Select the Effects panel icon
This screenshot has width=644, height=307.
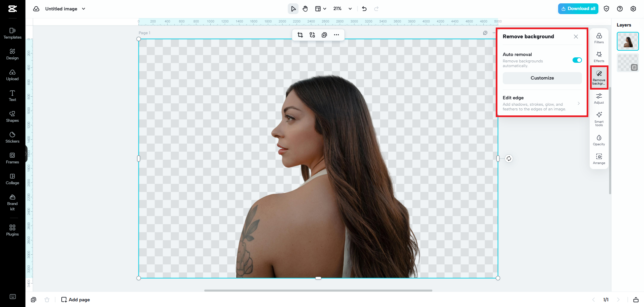coord(599,57)
